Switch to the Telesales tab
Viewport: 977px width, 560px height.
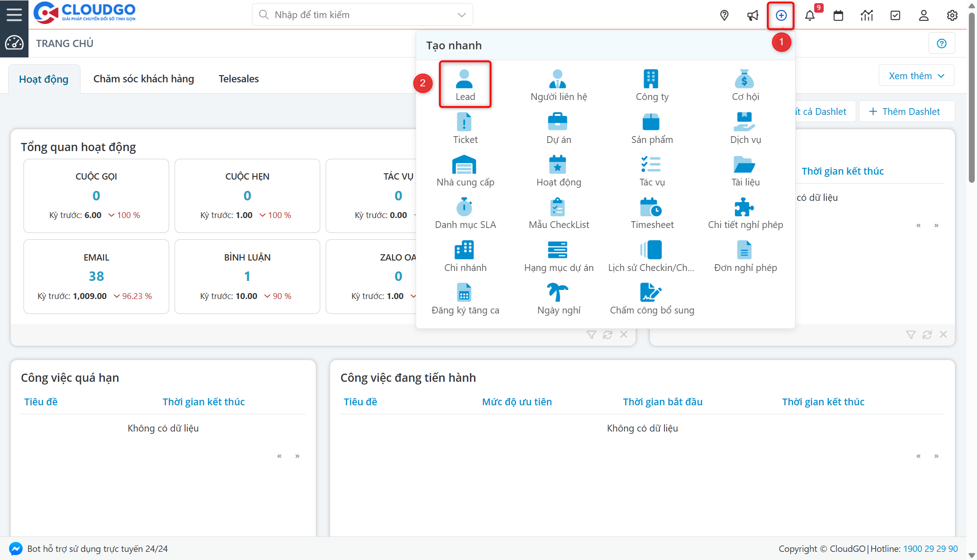pyautogui.click(x=238, y=79)
